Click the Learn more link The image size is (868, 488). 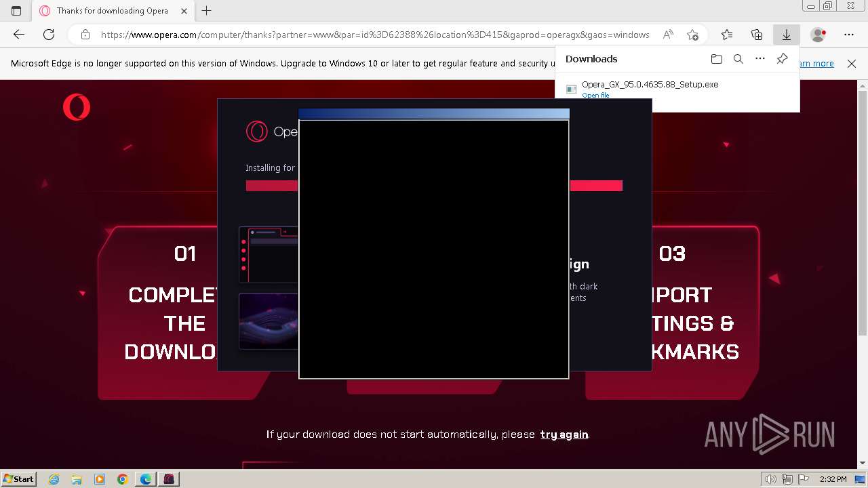tap(816, 64)
